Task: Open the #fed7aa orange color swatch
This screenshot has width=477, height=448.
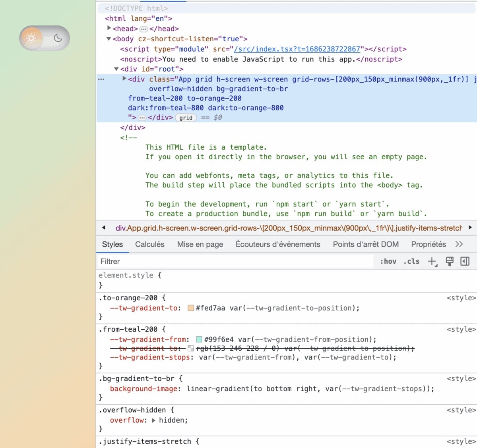Action: tap(191, 308)
